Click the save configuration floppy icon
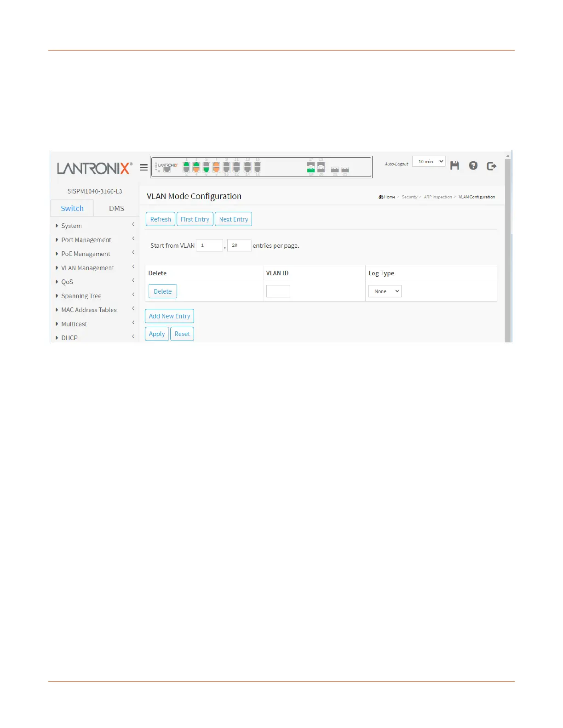 454,165
